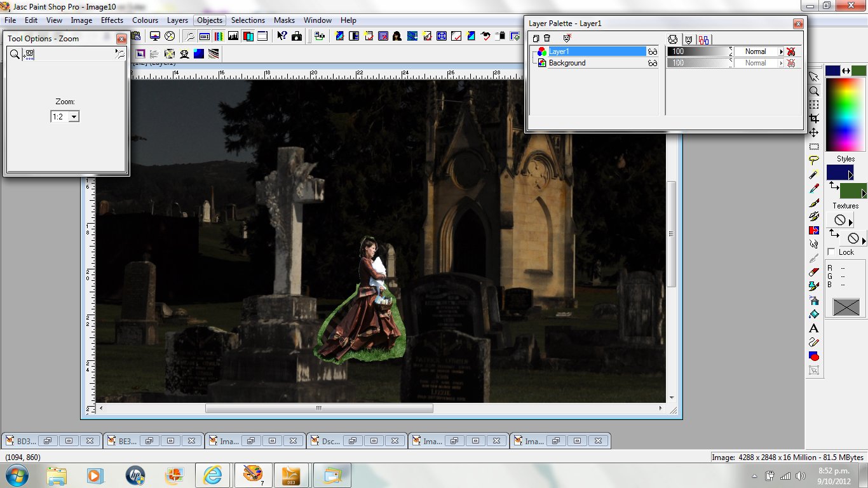Toggle the overview window toolbar button
The width and height of the screenshot is (868, 488).
click(262, 36)
